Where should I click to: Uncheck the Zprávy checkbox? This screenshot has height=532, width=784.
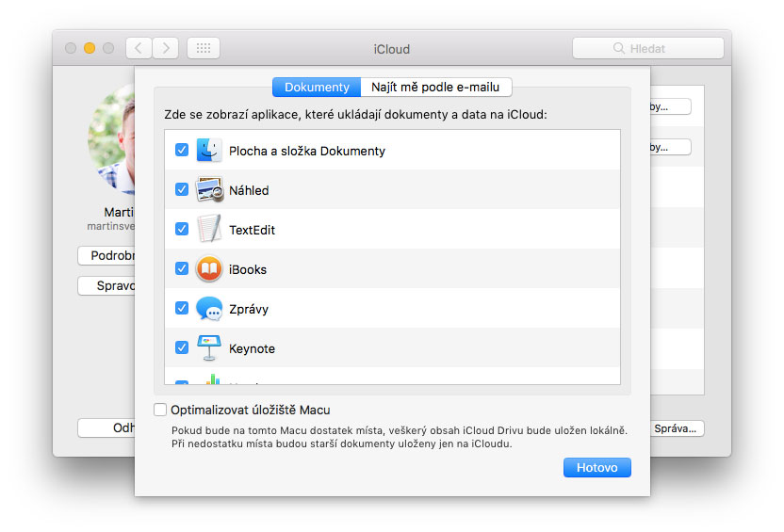click(182, 308)
